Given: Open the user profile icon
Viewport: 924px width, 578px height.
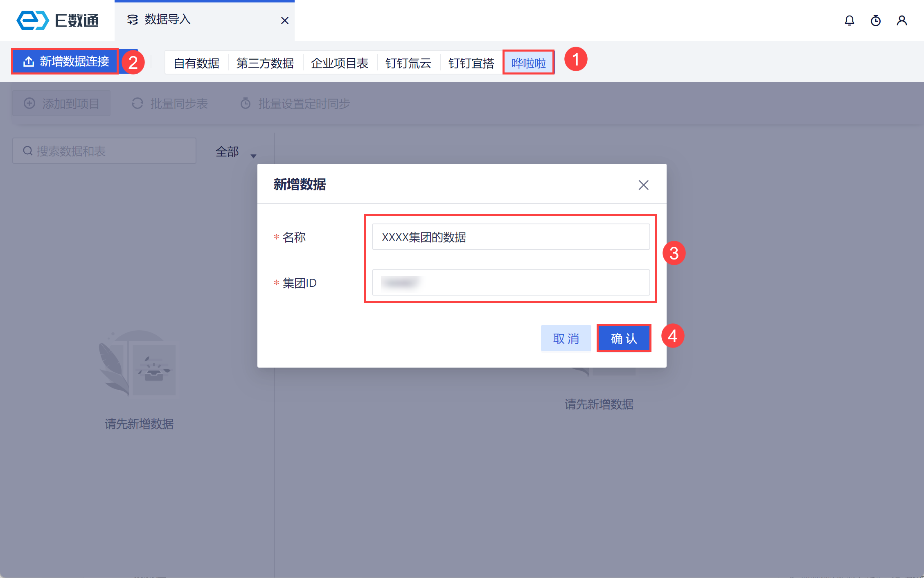Looking at the screenshot, I should tap(901, 20).
